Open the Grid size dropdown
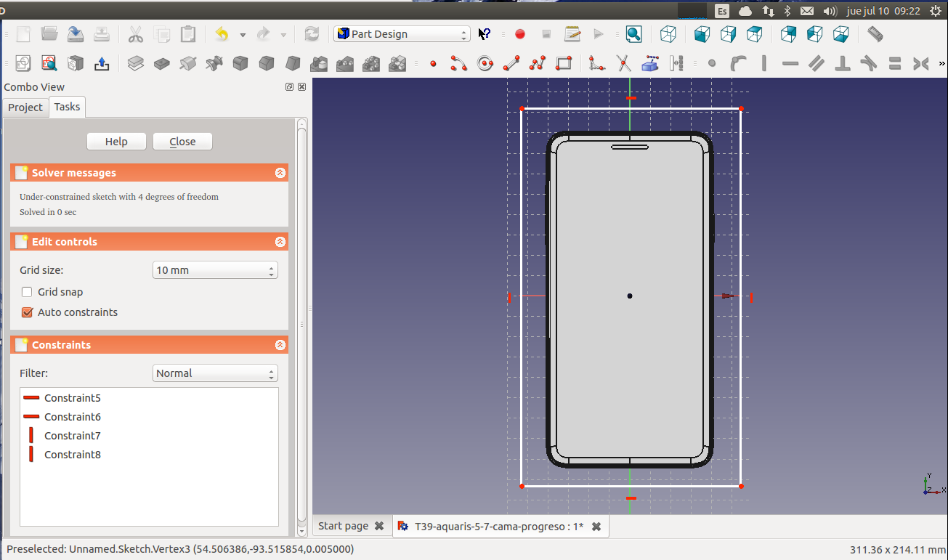 tap(215, 270)
